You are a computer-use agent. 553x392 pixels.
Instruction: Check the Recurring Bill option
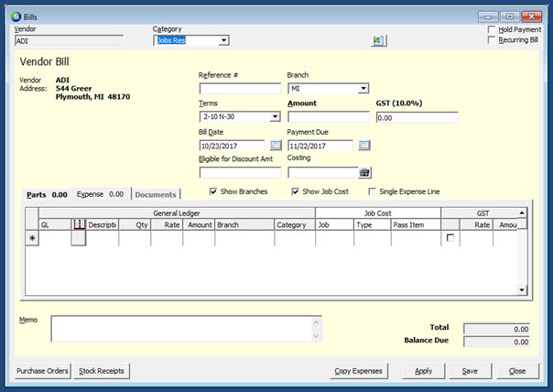point(492,40)
